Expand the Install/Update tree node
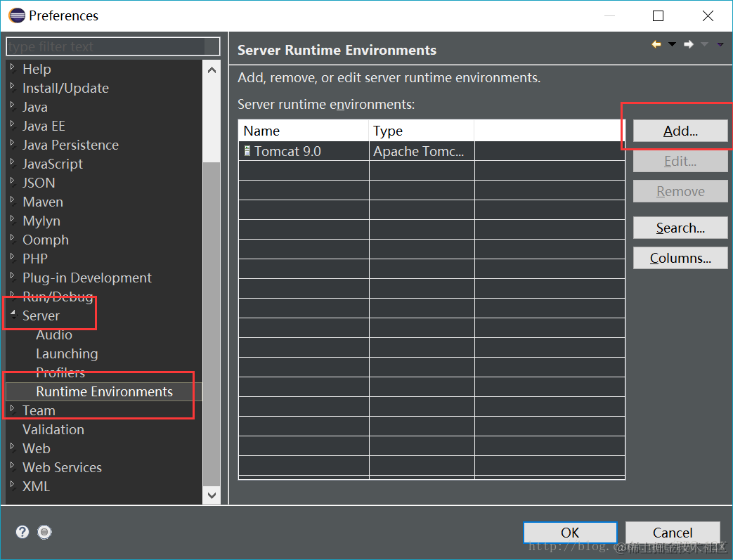 (x=13, y=86)
